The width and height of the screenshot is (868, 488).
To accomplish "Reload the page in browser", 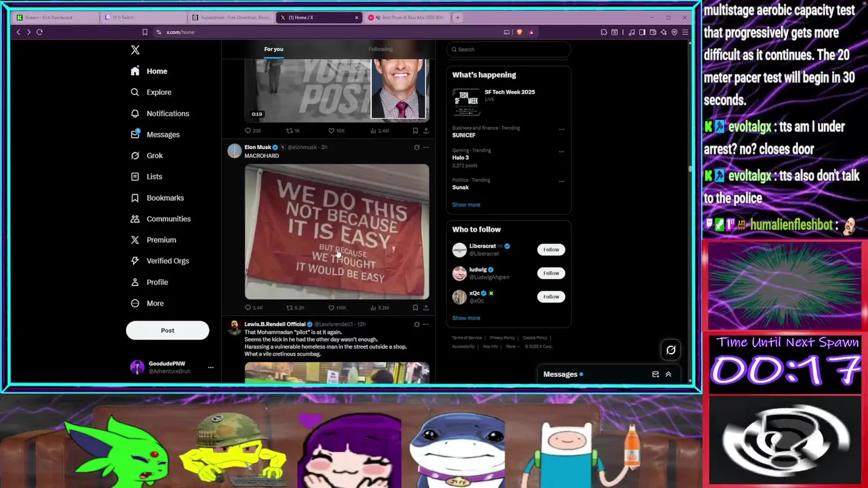I will [39, 32].
